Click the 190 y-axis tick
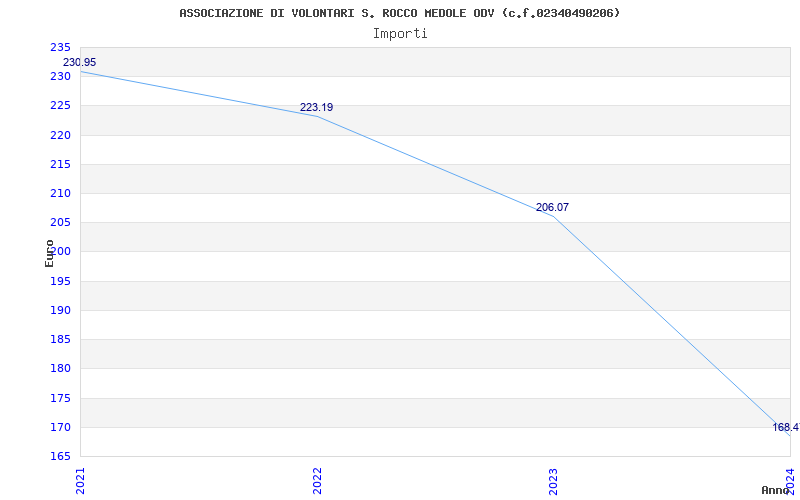 point(60,310)
